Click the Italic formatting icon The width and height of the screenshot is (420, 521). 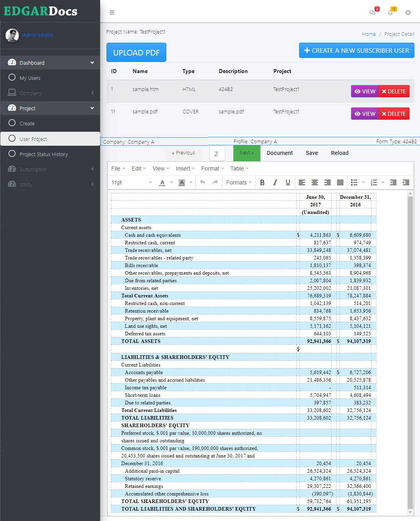[x=275, y=182]
